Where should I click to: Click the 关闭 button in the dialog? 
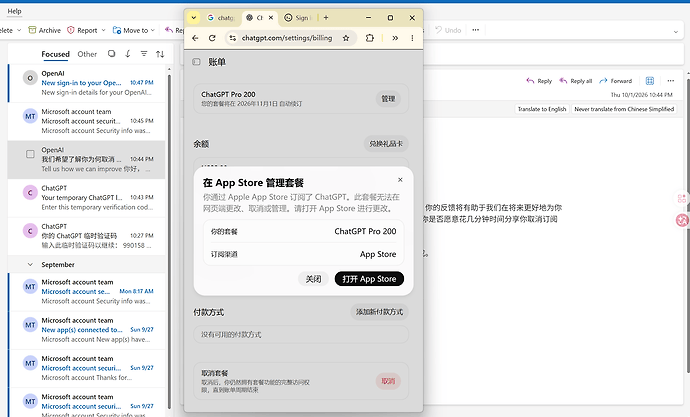tap(313, 279)
